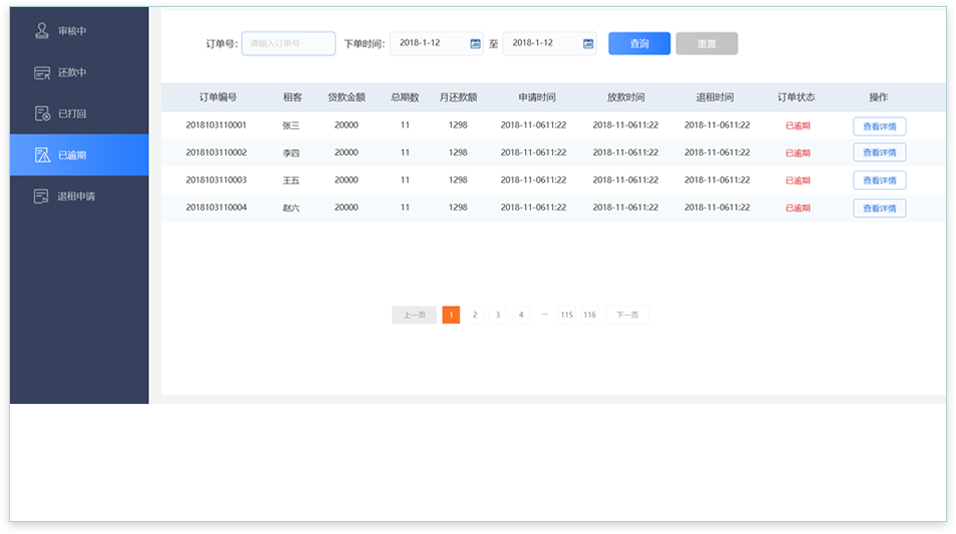
Task: Focus the 订单号 input field
Action: pyautogui.click(x=288, y=44)
